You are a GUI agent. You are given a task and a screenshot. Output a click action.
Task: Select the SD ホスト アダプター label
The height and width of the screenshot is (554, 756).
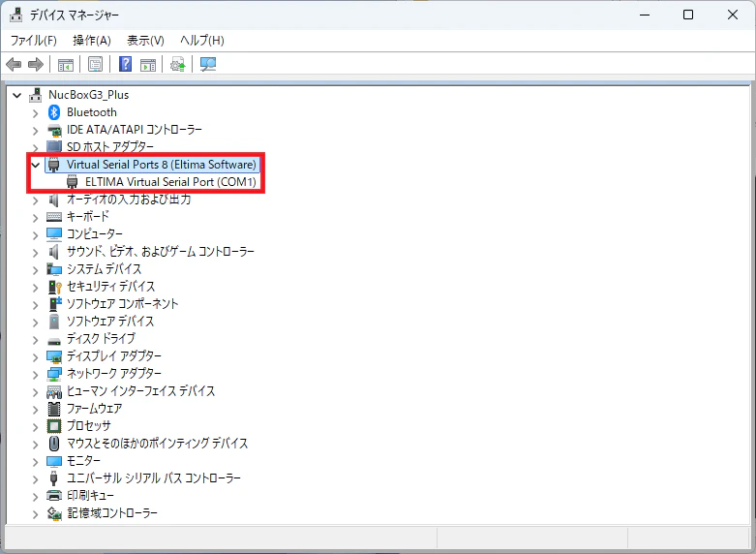tap(110, 146)
